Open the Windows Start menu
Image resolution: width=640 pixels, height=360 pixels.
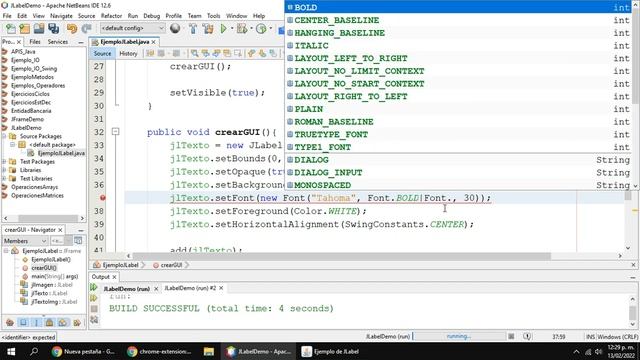11,351
